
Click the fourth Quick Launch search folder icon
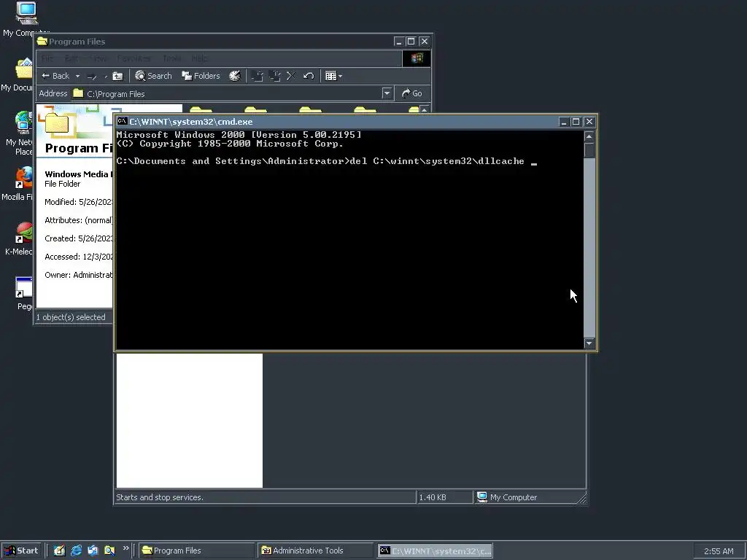coord(109,551)
